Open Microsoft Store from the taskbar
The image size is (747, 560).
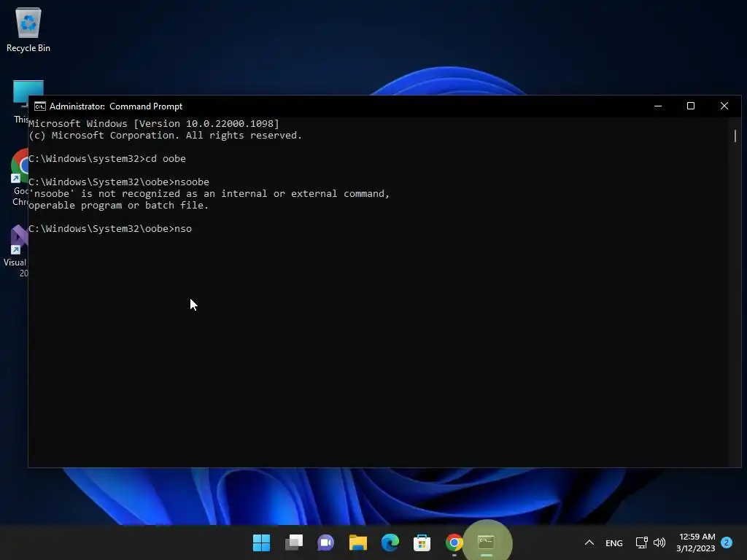(x=422, y=542)
